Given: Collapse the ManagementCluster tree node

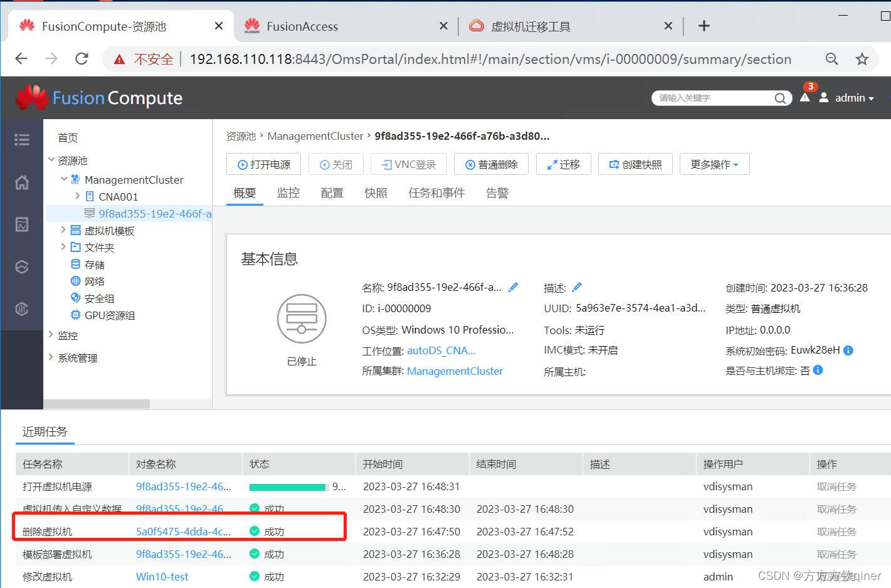Looking at the screenshot, I should [64, 179].
